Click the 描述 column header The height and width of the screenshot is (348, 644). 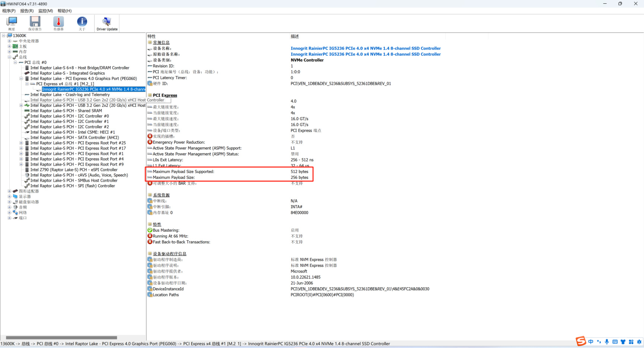click(x=295, y=37)
